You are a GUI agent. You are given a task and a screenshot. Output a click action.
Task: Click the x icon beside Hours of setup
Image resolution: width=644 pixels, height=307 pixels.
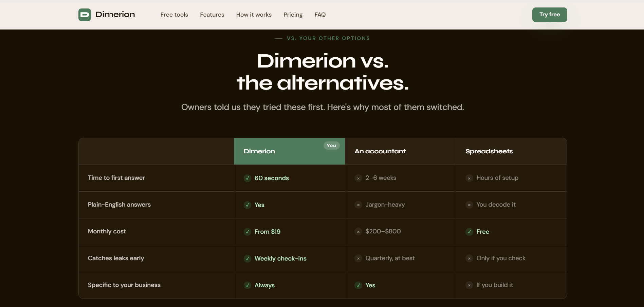click(x=469, y=178)
